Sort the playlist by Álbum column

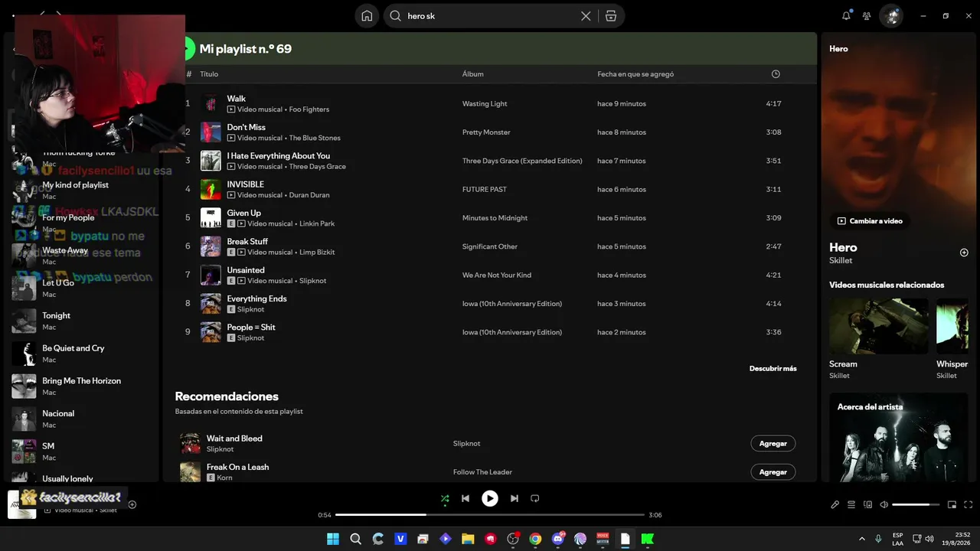pos(473,74)
